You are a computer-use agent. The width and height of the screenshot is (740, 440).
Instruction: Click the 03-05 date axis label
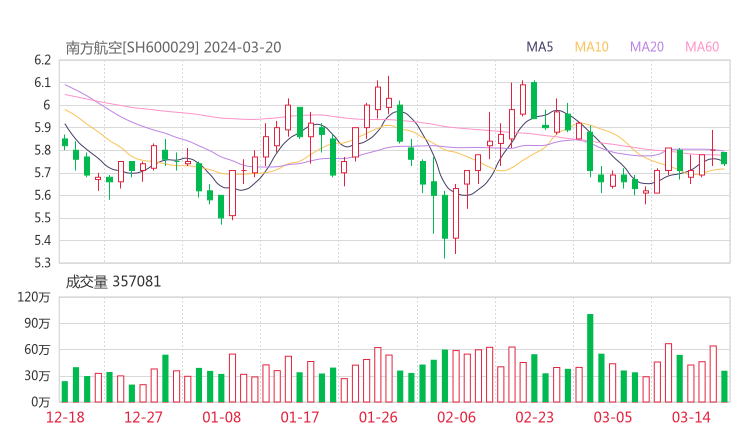[613, 417]
